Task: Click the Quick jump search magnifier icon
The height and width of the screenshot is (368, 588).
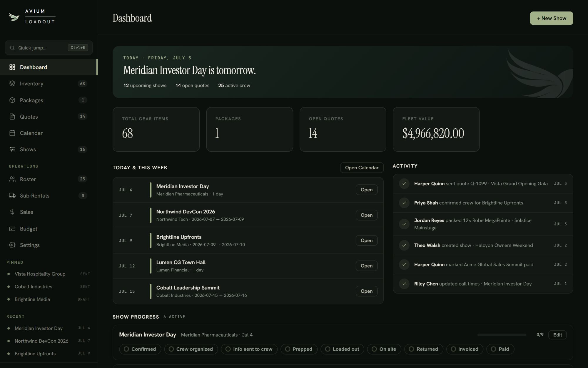Action: (x=12, y=48)
